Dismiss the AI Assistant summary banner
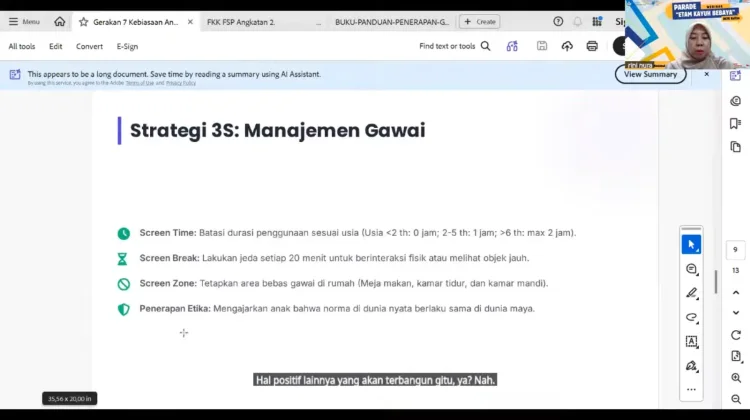This screenshot has width=750, height=420. click(x=706, y=74)
